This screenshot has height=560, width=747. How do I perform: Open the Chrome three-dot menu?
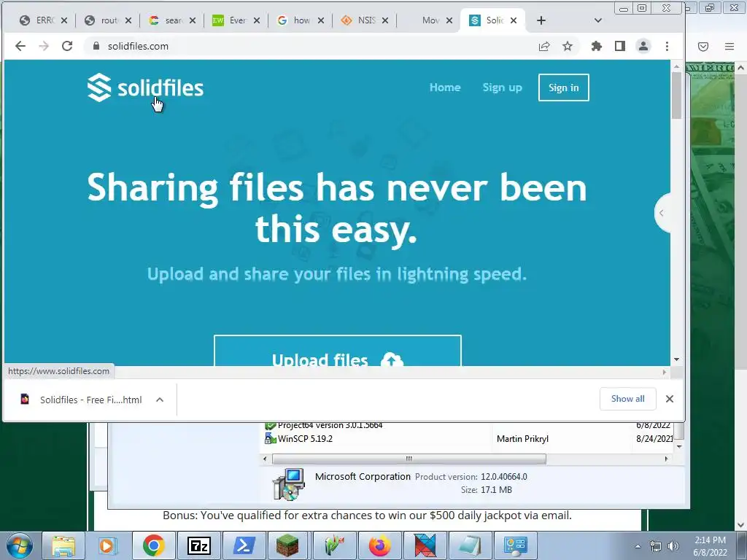point(667,46)
